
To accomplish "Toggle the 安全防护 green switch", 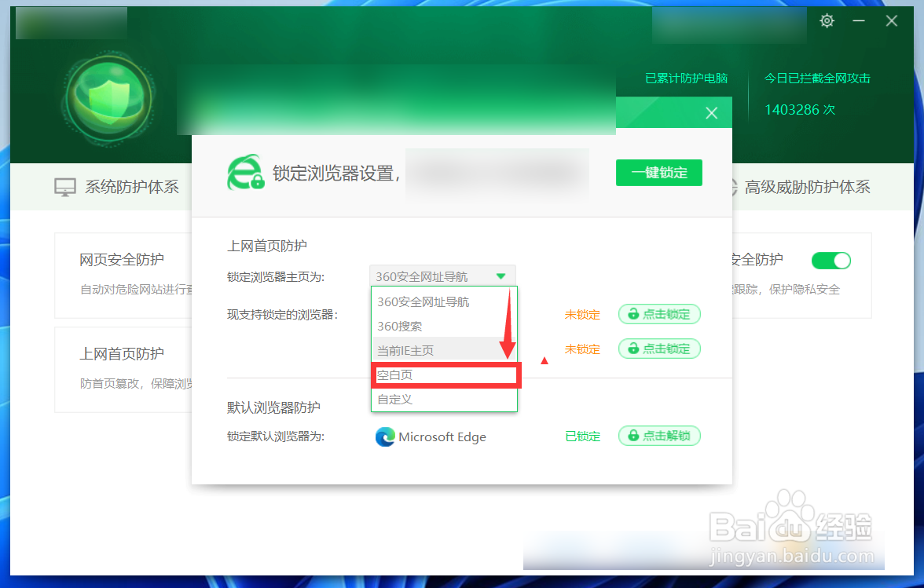I will tap(831, 260).
